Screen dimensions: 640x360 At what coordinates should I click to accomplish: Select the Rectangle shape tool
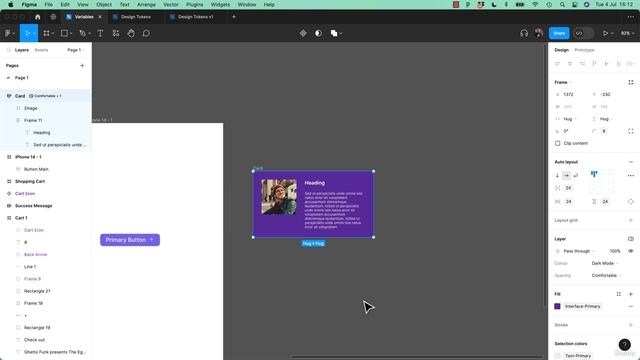(x=64, y=33)
